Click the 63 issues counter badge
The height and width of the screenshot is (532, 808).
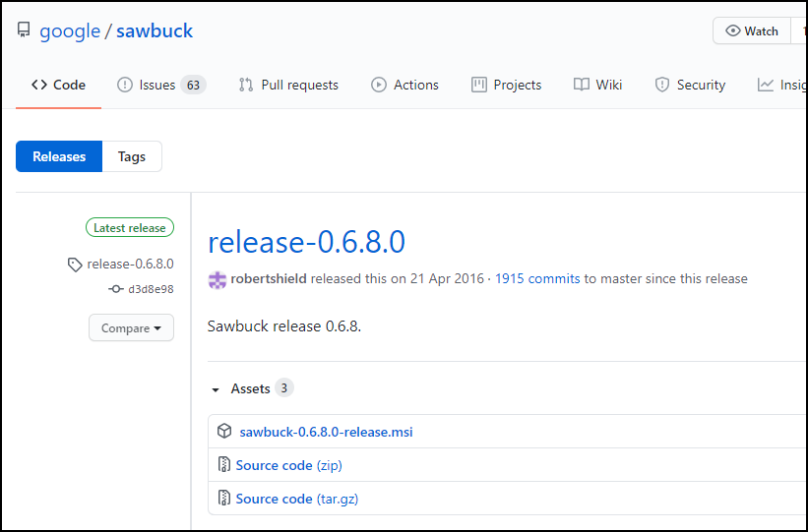coord(193,85)
